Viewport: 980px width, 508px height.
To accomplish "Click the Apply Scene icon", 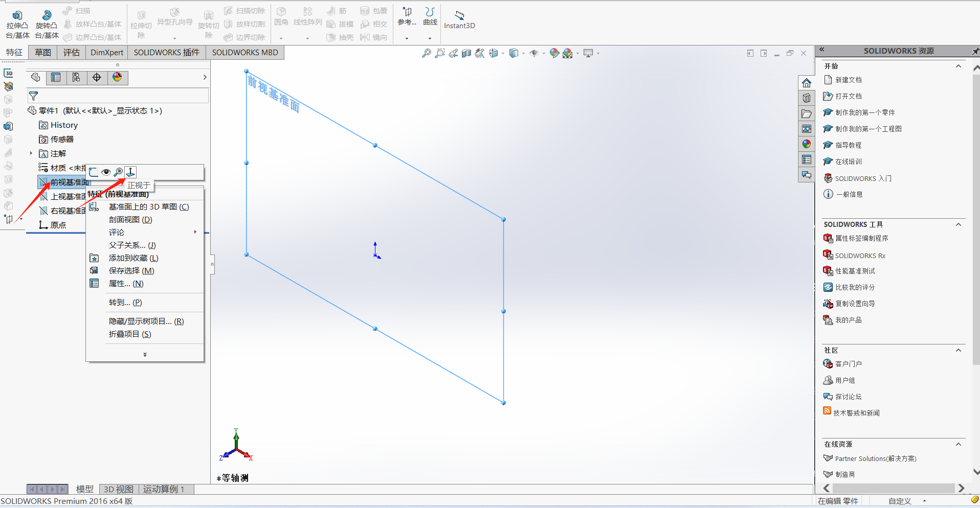I will (568, 53).
